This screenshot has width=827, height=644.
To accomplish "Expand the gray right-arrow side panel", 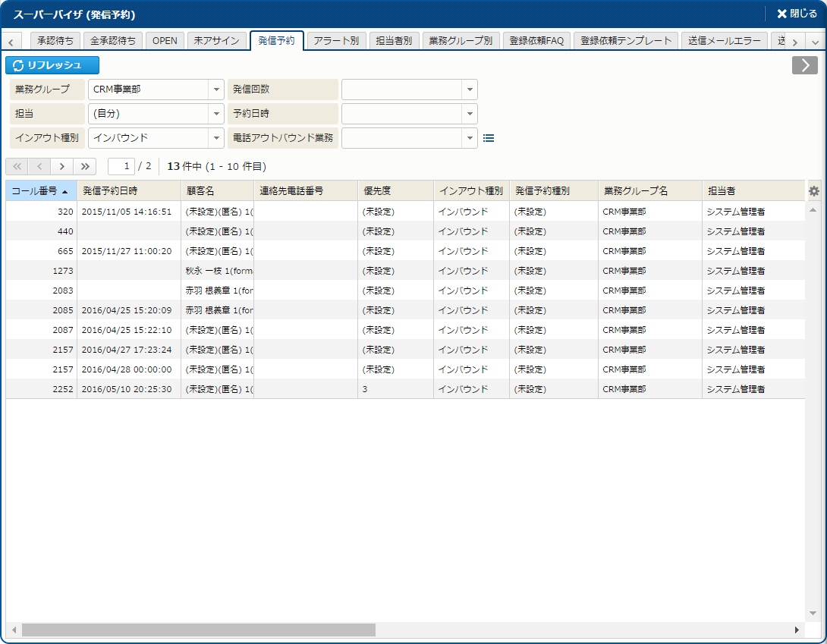I will [x=804, y=65].
